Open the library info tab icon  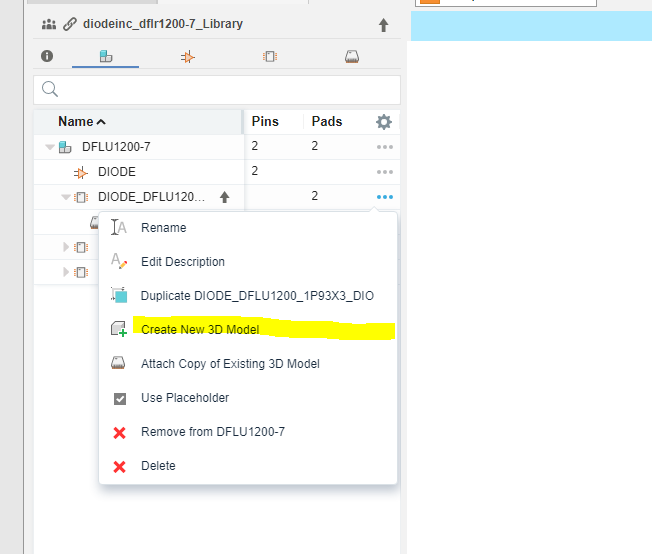point(47,56)
